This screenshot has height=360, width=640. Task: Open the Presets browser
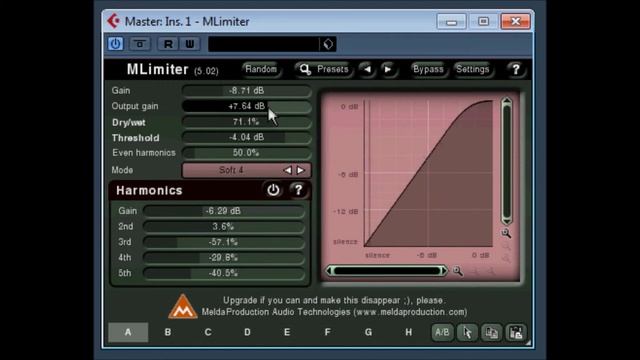(324, 69)
